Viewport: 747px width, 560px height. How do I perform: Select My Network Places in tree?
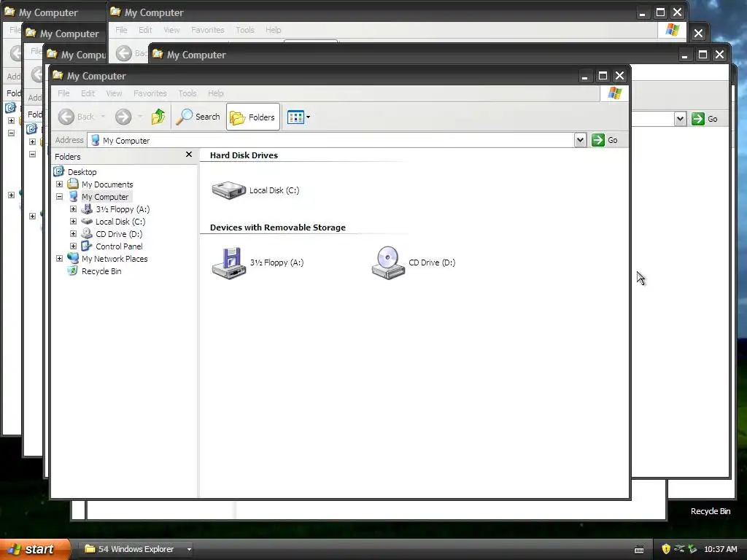[x=115, y=259]
